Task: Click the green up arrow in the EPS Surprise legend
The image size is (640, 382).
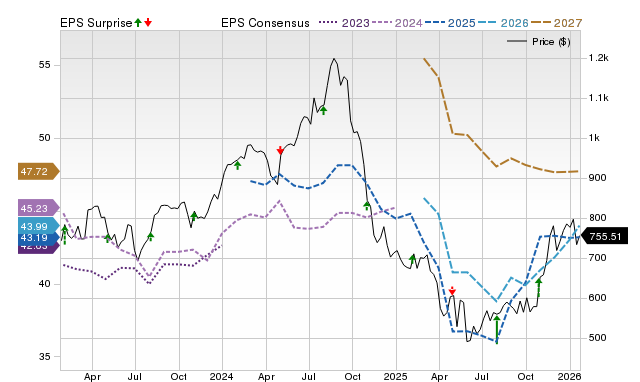Action: pyautogui.click(x=138, y=23)
